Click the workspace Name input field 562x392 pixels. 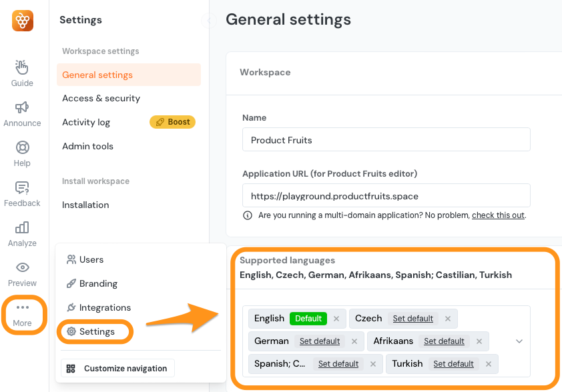386,140
